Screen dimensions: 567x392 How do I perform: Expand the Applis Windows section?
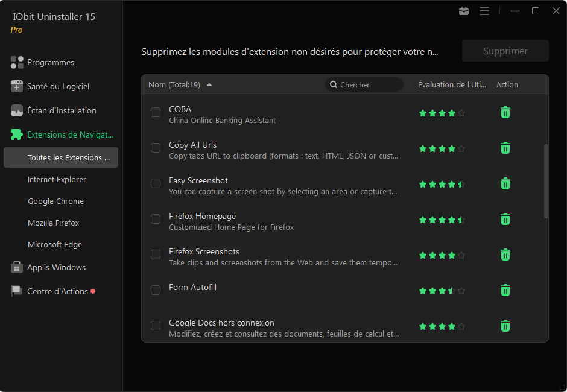coord(56,267)
